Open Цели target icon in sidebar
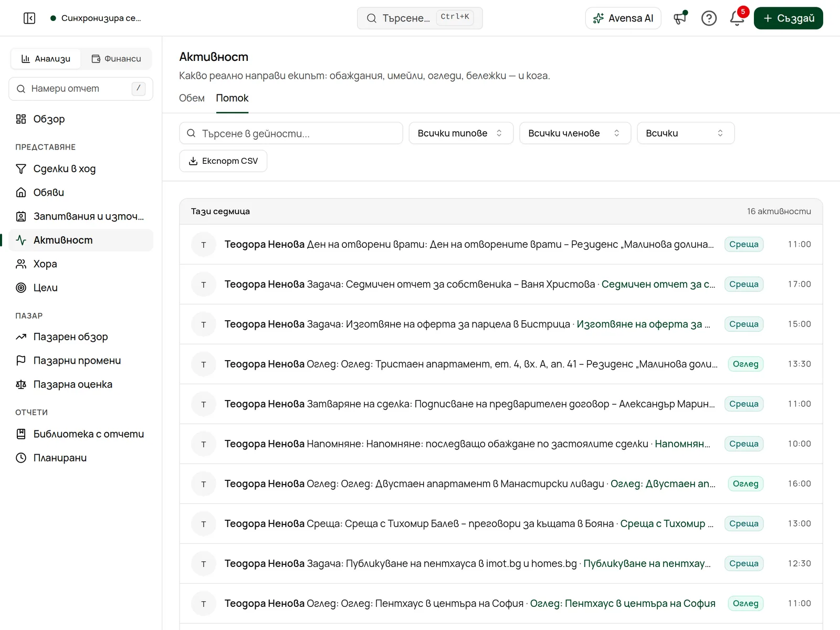The image size is (840, 630). [21, 288]
